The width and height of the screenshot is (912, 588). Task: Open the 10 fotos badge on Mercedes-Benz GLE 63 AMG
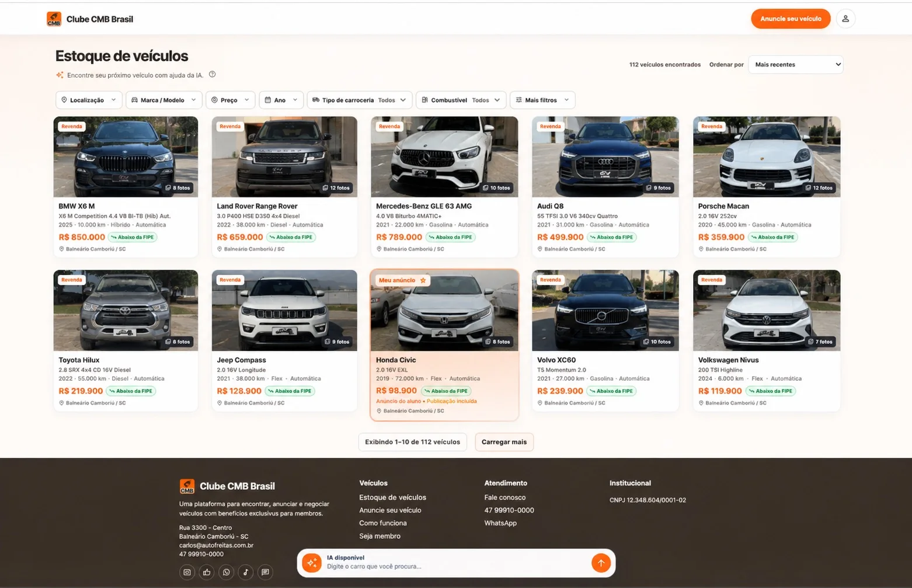tap(497, 188)
